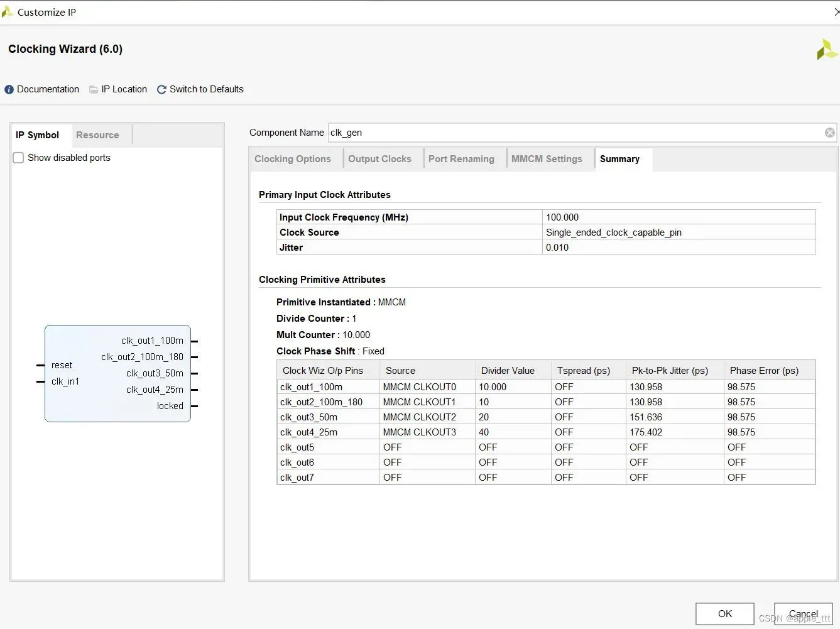This screenshot has width=840, height=629.
Task: Click the Cancel button
Action: tap(803, 613)
